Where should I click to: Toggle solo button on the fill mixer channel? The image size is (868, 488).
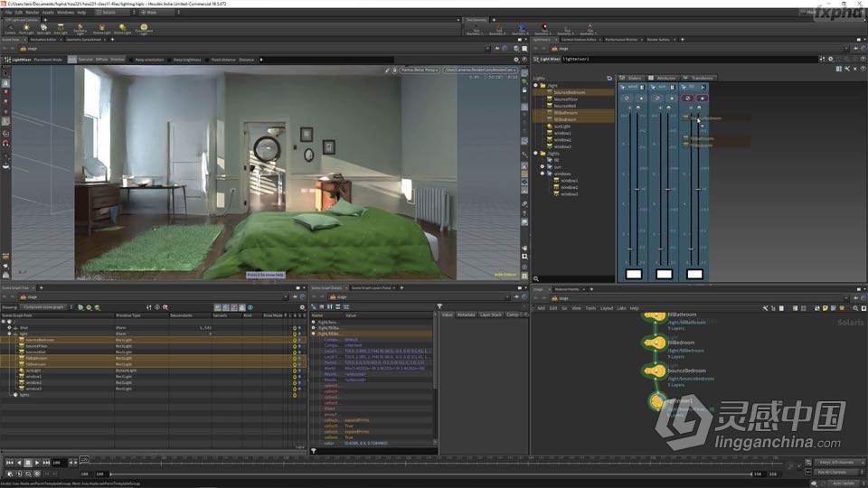pyautogui.click(x=702, y=98)
